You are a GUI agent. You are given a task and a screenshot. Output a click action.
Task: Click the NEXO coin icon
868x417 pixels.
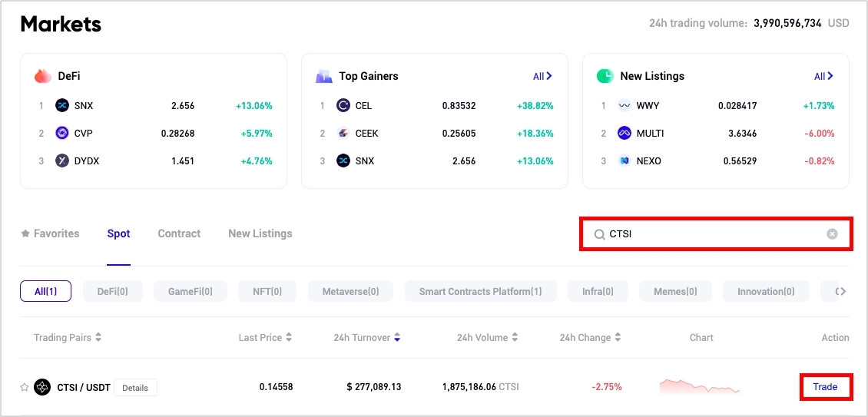[624, 161]
